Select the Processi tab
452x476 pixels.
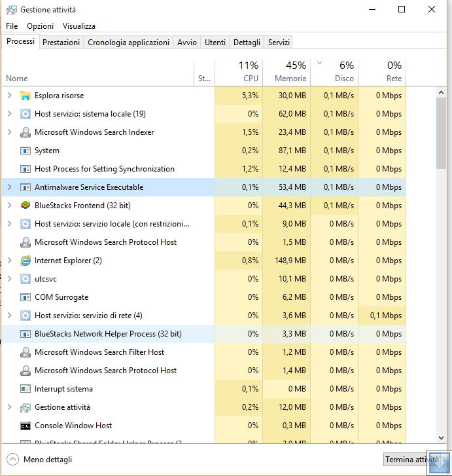pos(21,41)
